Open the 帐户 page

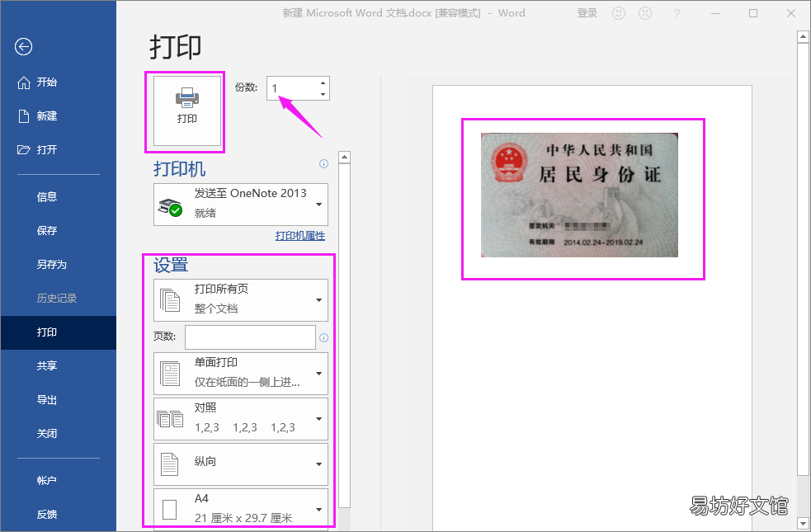tap(58, 480)
